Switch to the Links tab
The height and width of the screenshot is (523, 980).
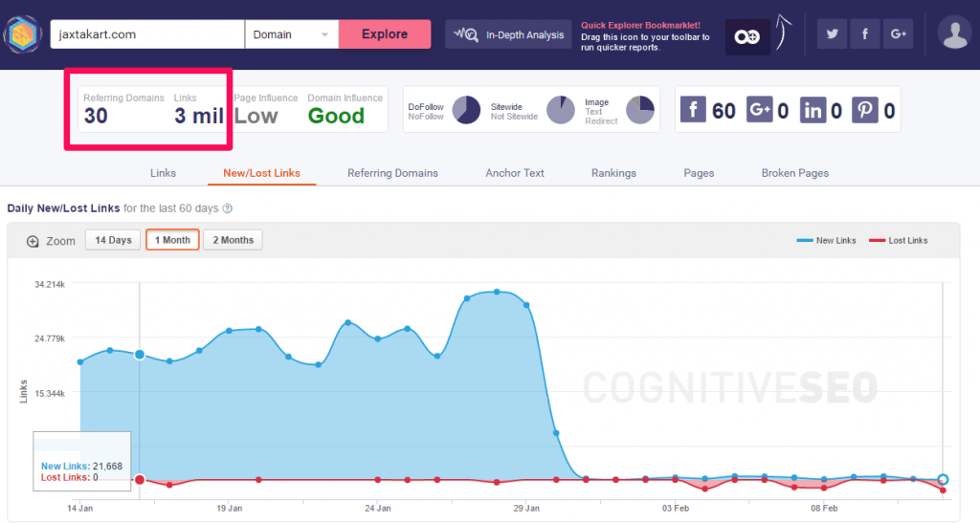(163, 173)
